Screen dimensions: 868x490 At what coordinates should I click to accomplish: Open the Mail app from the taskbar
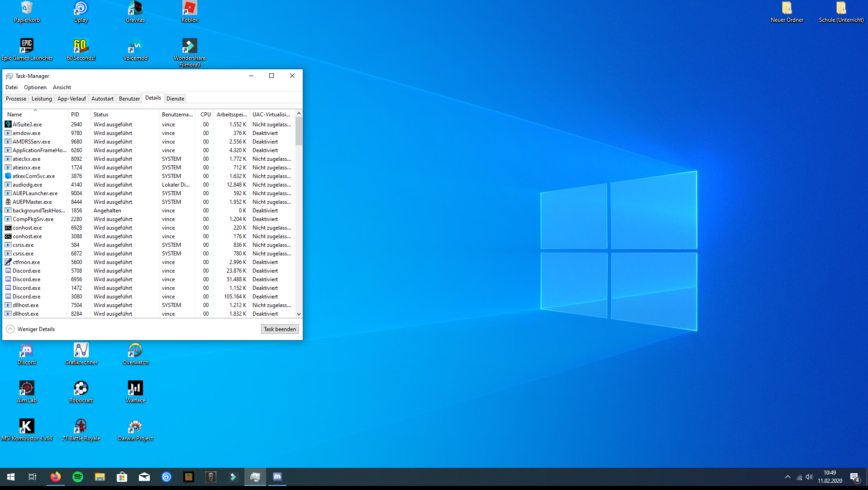click(144, 477)
